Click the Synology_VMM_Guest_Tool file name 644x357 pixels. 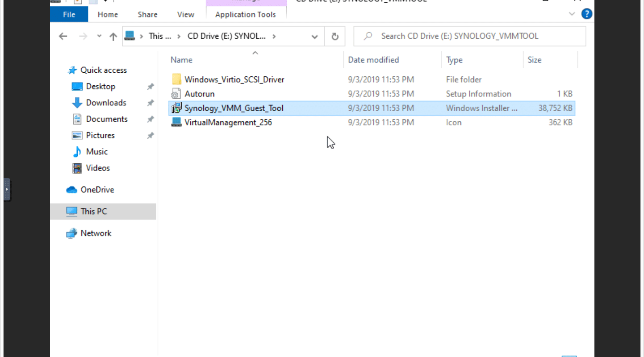(234, 108)
